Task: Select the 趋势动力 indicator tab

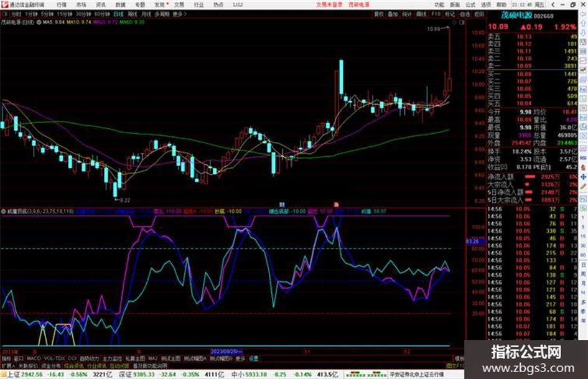Action: point(89,358)
